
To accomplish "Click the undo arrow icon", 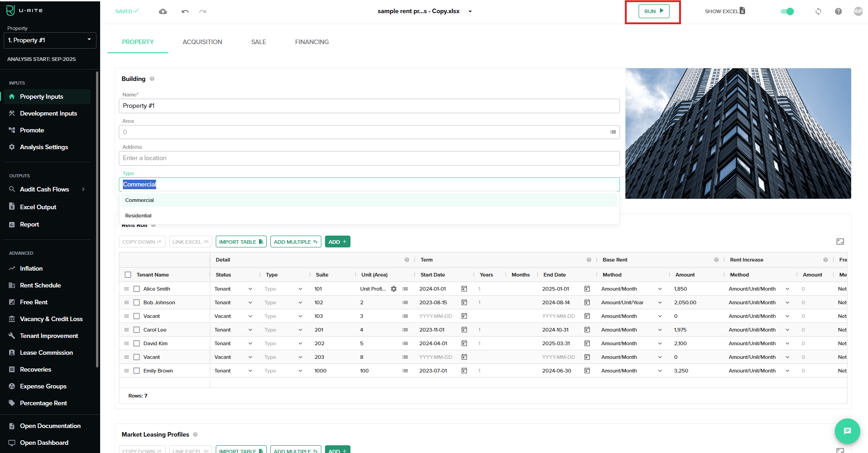I will tap(185, 11).
